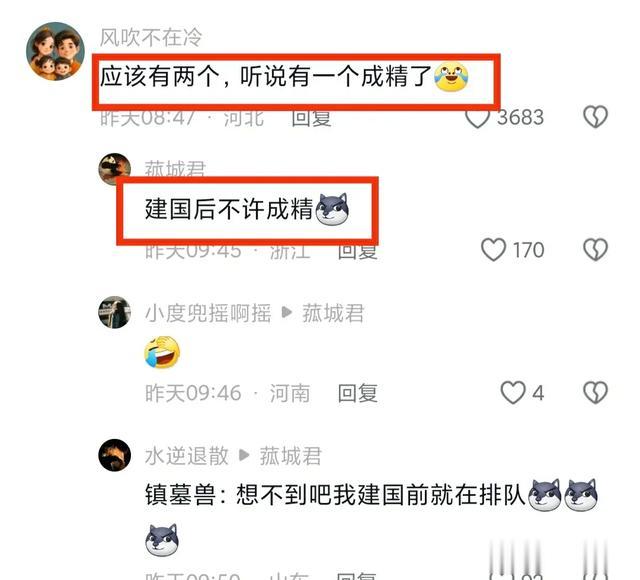The width and height of the screenshot is (640, 580).
Task: Select comment text 建国后不许成精
Action: (x=229, y=209)
